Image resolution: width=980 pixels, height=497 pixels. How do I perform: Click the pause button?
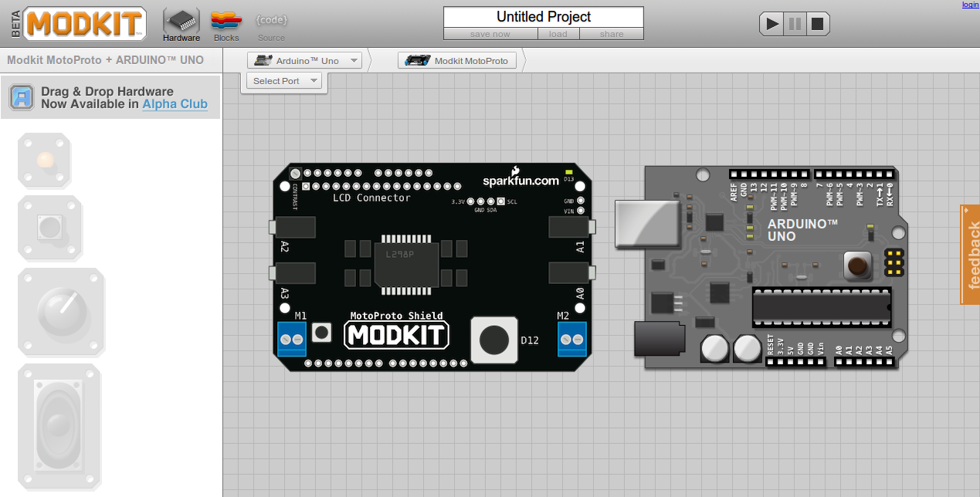coord(795,23)
